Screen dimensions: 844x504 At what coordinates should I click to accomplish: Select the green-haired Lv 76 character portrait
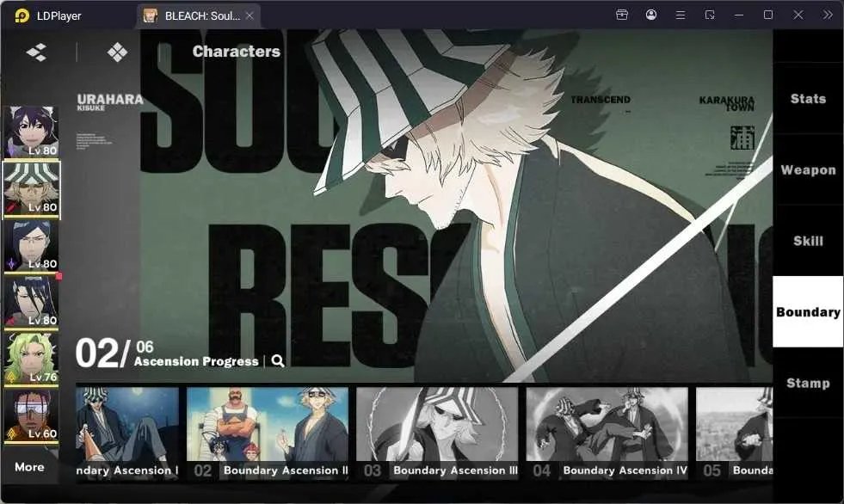click(x=31, y=359)
